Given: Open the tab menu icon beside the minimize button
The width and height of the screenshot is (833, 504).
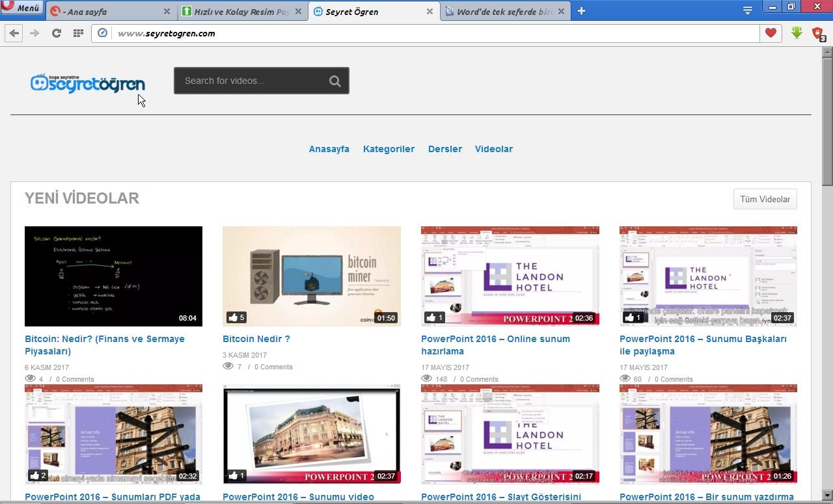Looking at the screenshot, I should click(748, 10).
